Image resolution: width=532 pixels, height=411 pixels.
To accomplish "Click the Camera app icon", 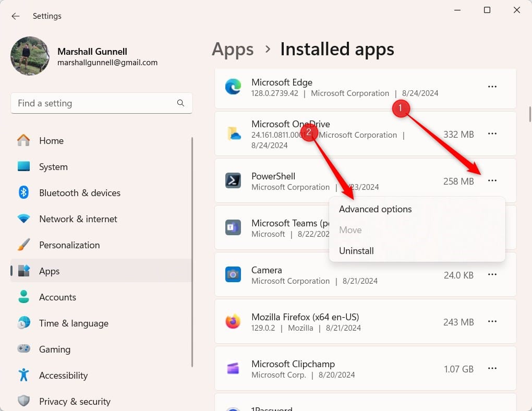I will [x=233, y=274].
